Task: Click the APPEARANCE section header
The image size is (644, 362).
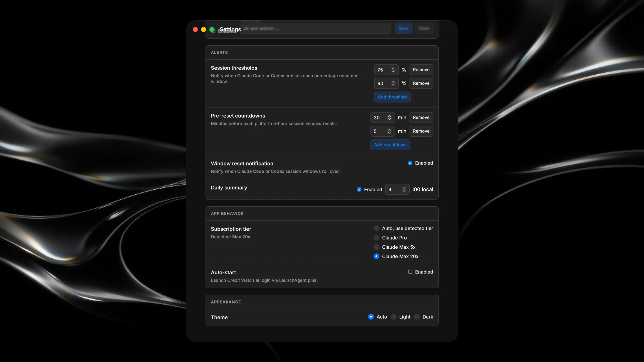Action: coord(226,302)
